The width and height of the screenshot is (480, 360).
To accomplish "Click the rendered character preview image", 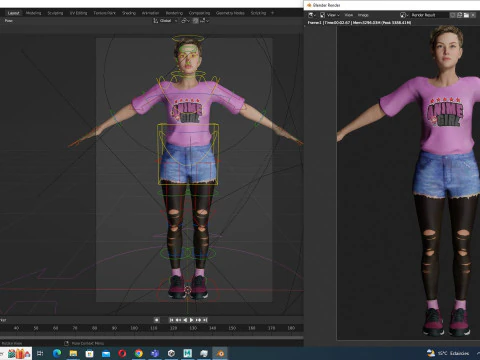I will click(x=408, y=183).
